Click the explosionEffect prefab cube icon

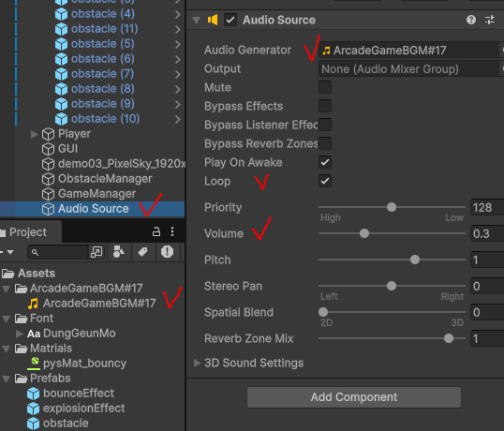coord(34,409)
